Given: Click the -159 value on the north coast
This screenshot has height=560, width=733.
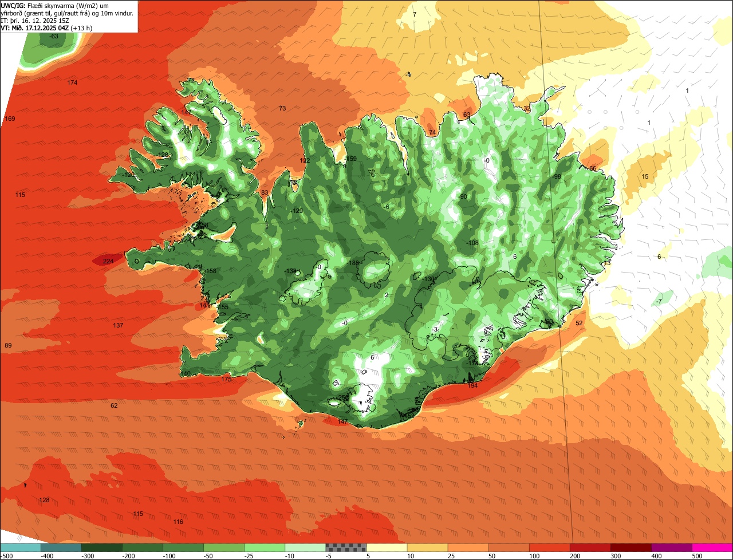Looking at the screenshot, I should pyautogui.click(x=350, y=159).
